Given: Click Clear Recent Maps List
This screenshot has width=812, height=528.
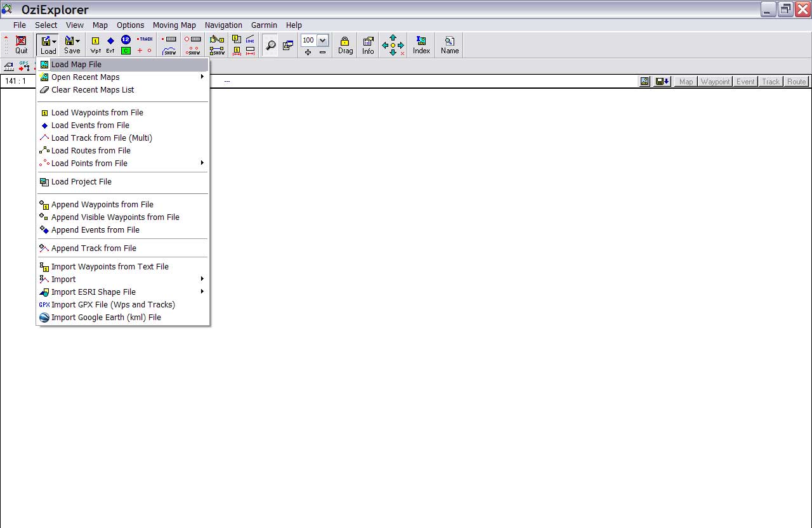Looking at the screenshot, I should [93, 90].
